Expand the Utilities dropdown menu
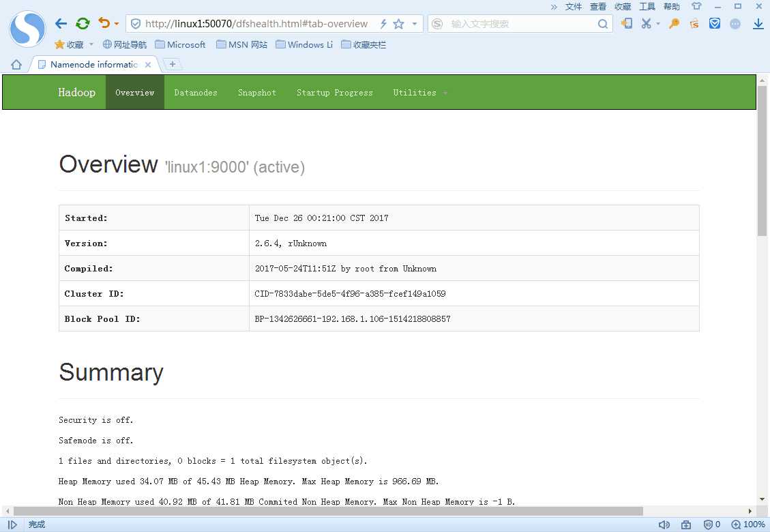The height and width of the screenshot is (532, 770). (x=419, y=92)
